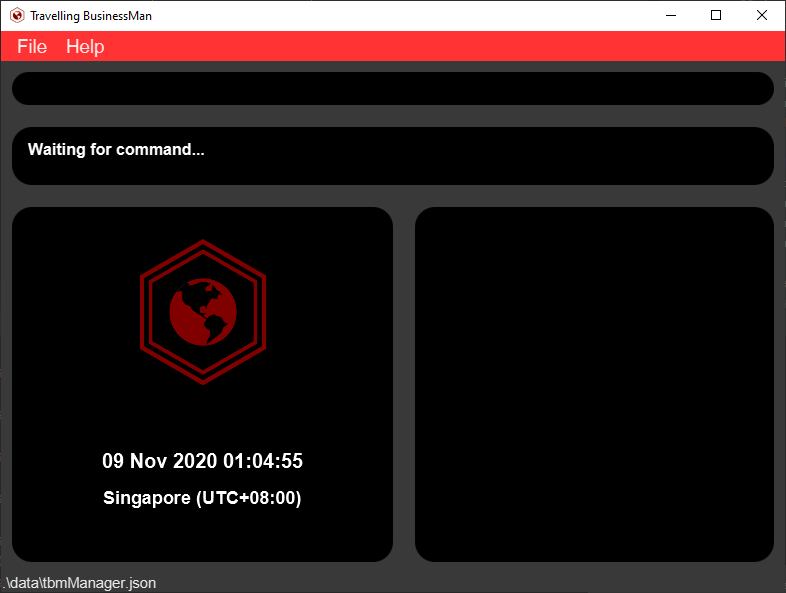Click the "Waiting for command..." message

click(116, 150)
